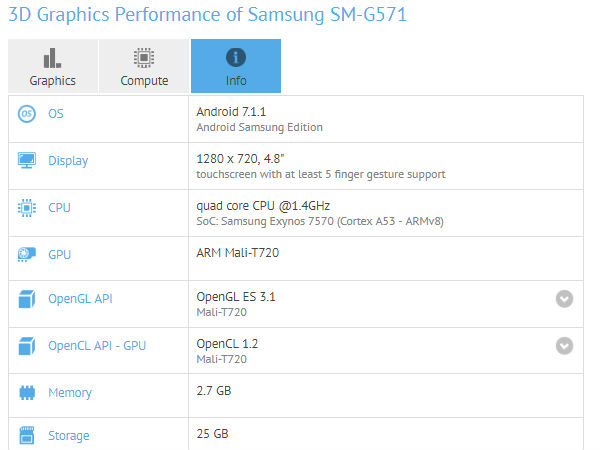Click the Display monitor icon
The image size is (600, 450).
pos(27,160)
